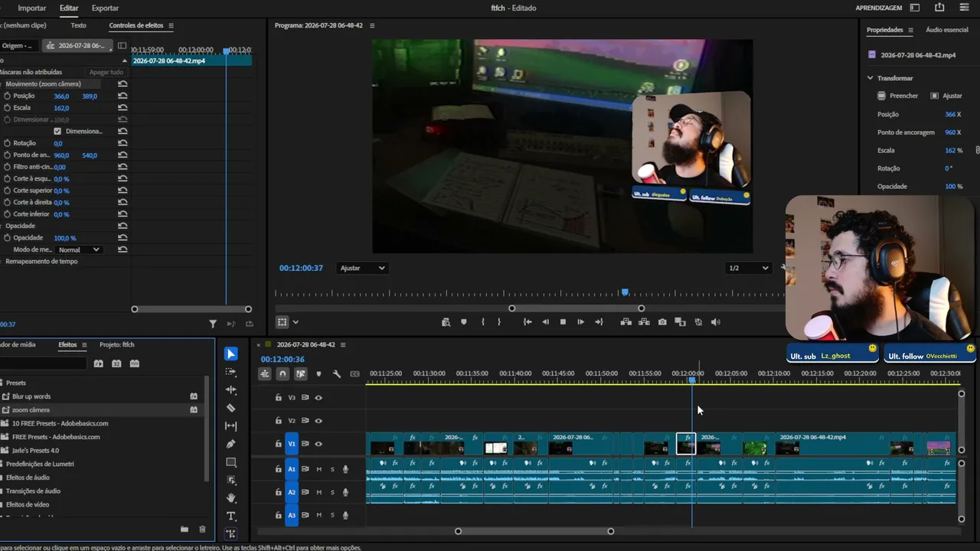
Task: Click the Program monitor playhead marker
Action: coord(626,292)
